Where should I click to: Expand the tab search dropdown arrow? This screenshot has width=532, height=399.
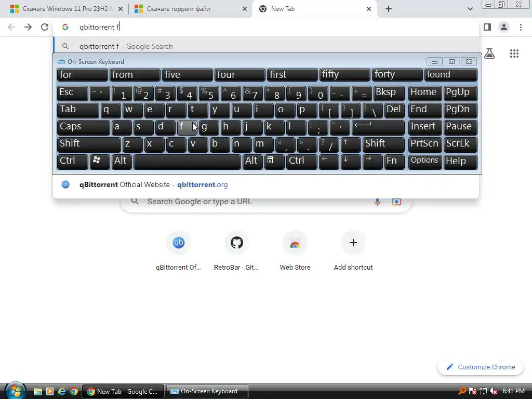pyautogui.click(x=470, y=9)
